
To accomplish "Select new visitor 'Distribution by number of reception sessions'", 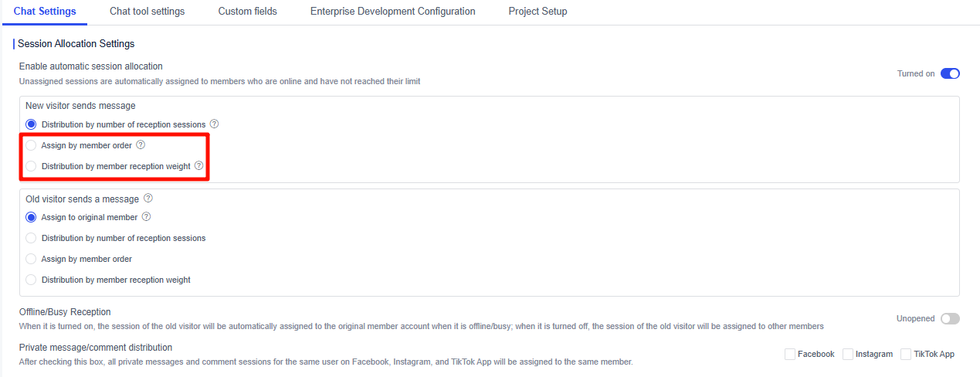I will click(x=31, y=124).
